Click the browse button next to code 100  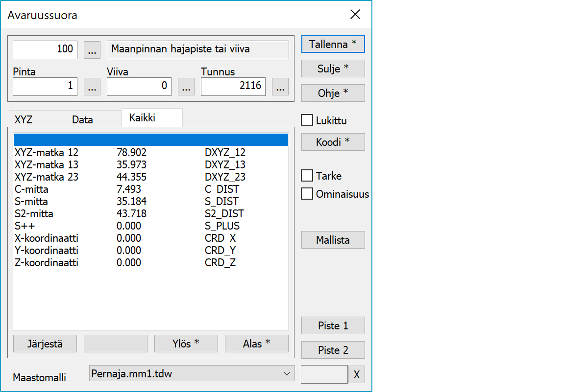pyautogui.click(x=92, y=49)
